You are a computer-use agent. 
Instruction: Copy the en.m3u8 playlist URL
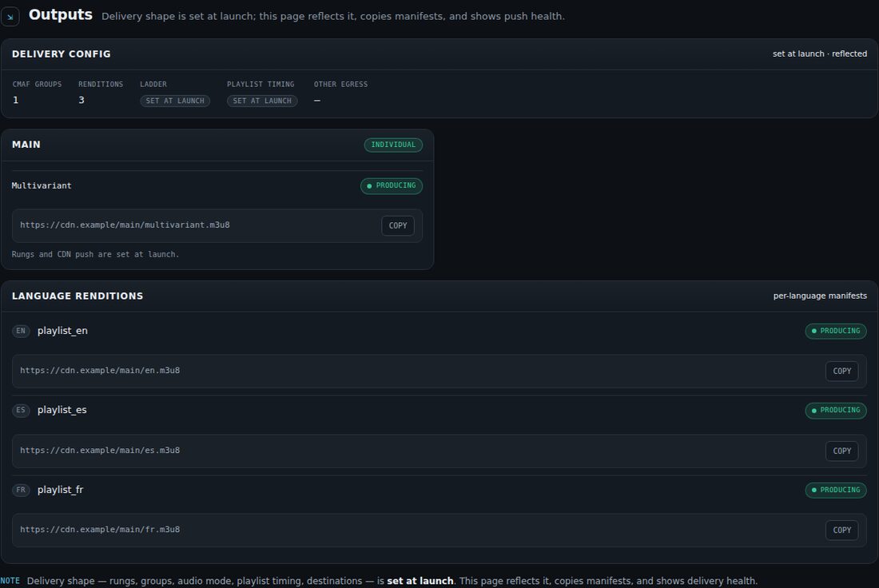pos(841,371)
